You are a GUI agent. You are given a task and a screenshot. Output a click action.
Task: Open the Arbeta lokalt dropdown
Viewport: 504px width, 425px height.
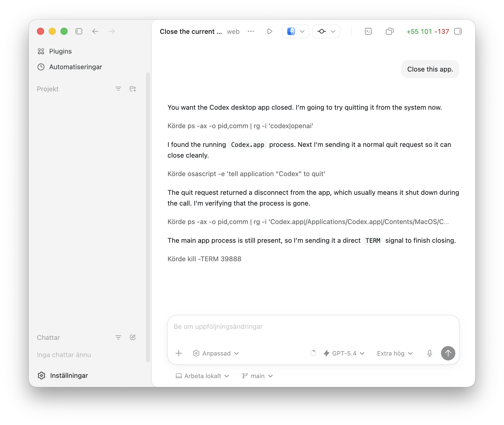202,376
